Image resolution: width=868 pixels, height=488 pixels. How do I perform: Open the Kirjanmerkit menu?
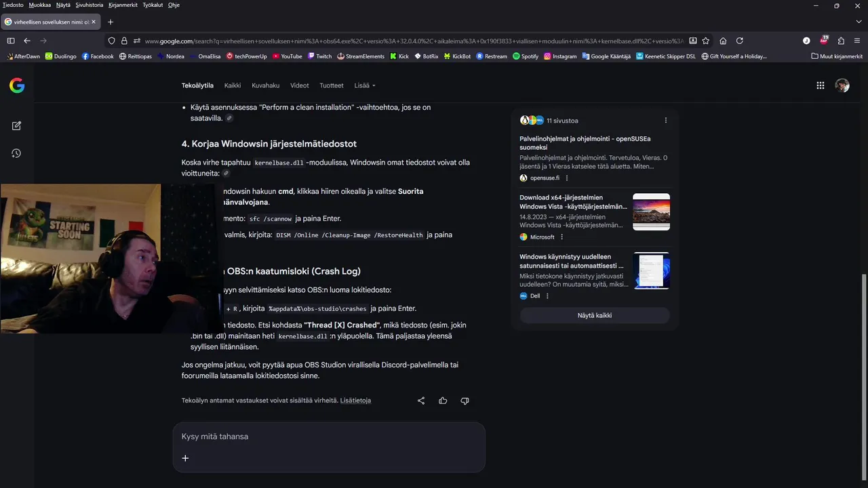pos(123,5)
